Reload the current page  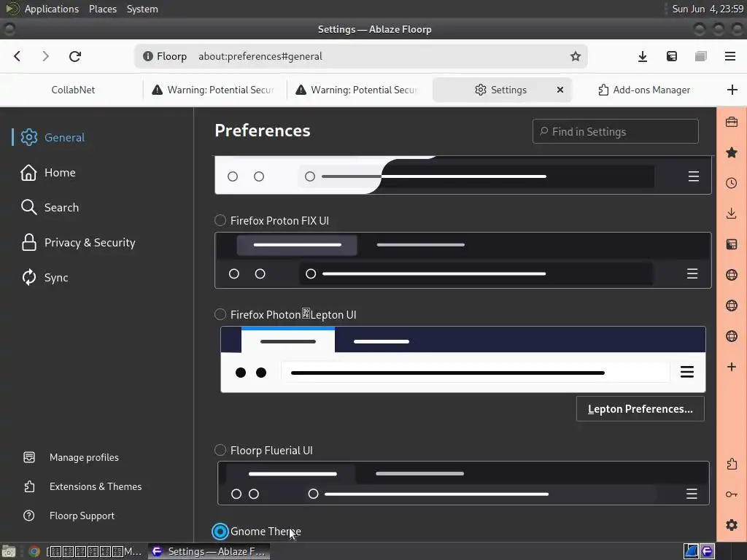[x=75, y=56]
